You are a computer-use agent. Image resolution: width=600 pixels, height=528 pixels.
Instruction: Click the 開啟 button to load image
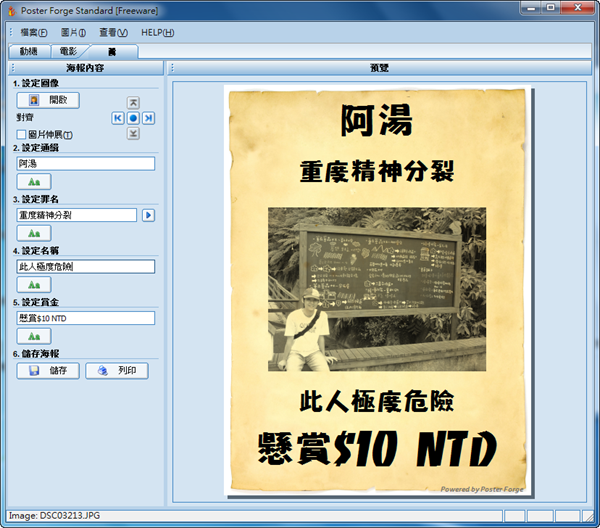pos(48,100)
